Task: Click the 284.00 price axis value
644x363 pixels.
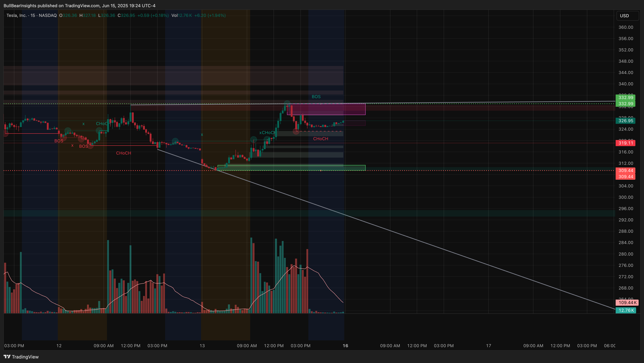Action: coord(626,242)
